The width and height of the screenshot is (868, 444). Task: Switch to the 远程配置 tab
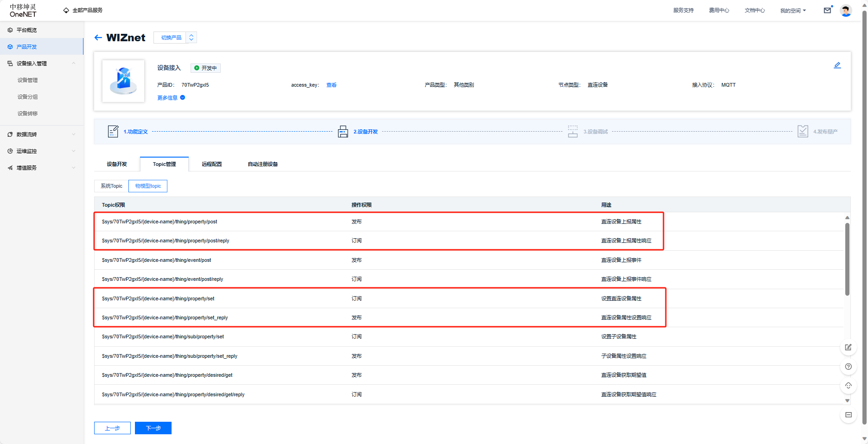[x=212, y=164]
